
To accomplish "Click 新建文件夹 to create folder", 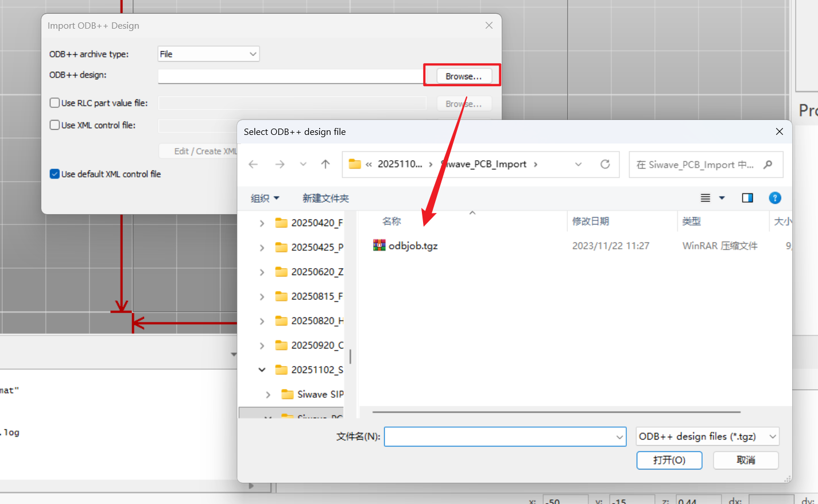I will (x=325, y=198).
